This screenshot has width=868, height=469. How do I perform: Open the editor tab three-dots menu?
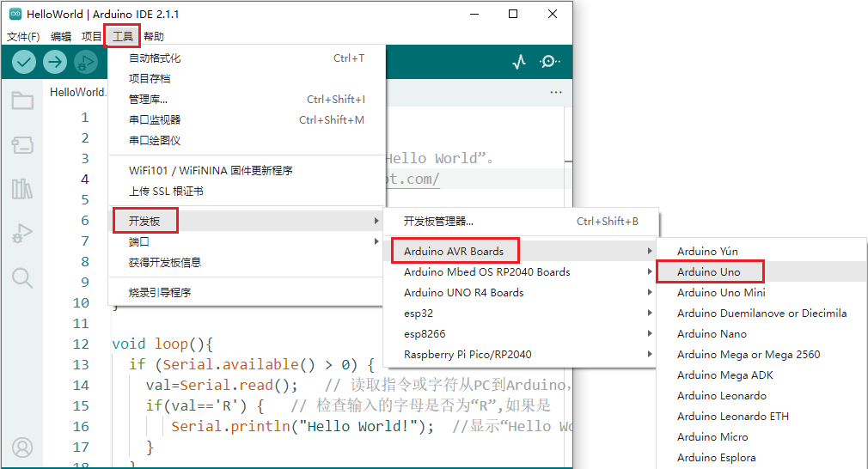556,92
